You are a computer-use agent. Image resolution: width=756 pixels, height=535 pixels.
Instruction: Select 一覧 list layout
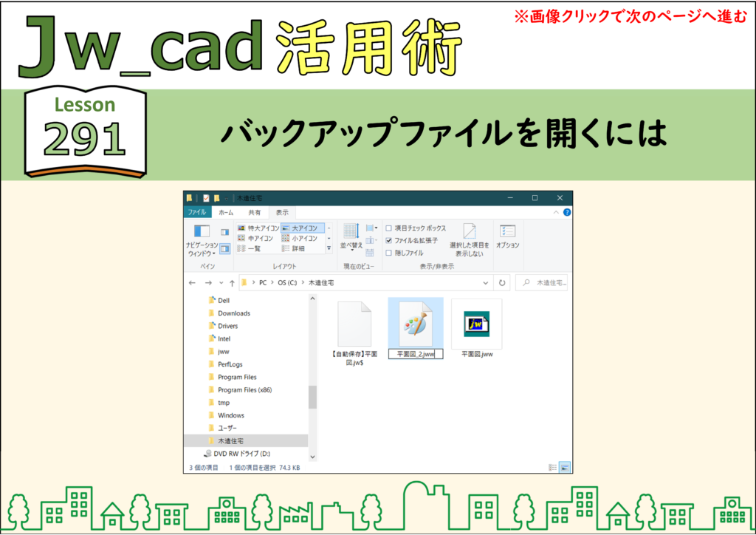(250, 248)
